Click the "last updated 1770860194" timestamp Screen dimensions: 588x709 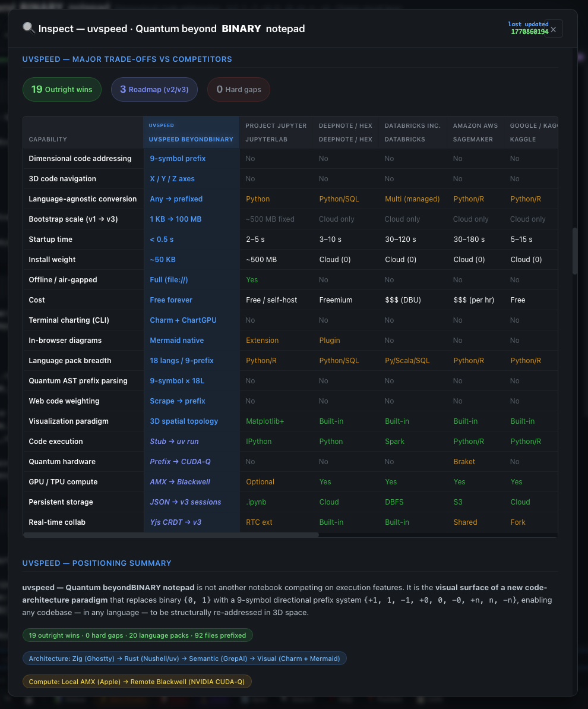coord(527,28)
